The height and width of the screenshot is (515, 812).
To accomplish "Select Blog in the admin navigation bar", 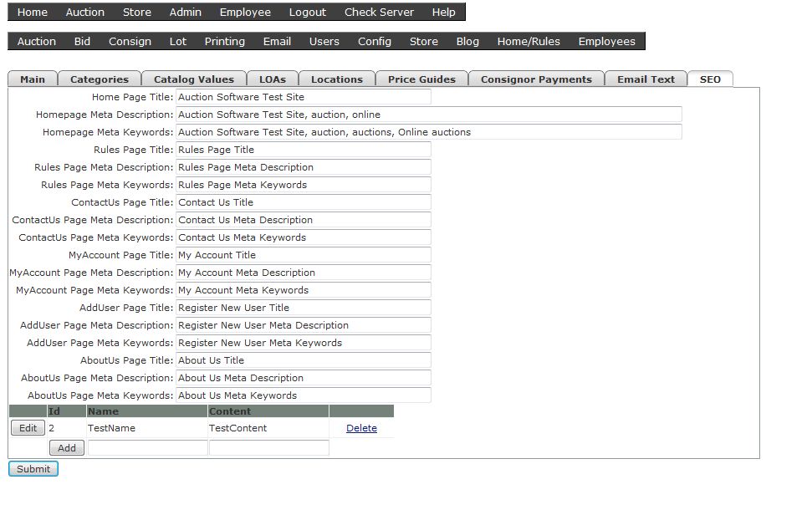I will coord(467,42).
